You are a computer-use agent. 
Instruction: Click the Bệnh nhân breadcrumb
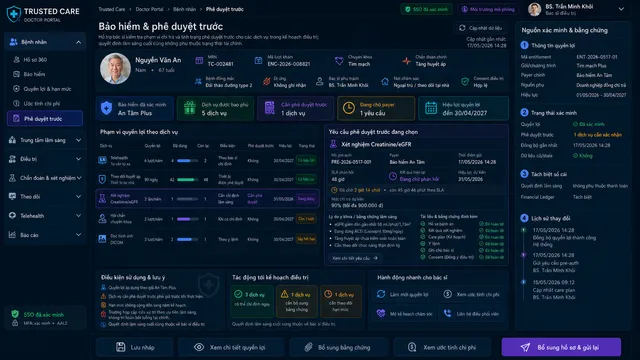(x=184, y=9)
